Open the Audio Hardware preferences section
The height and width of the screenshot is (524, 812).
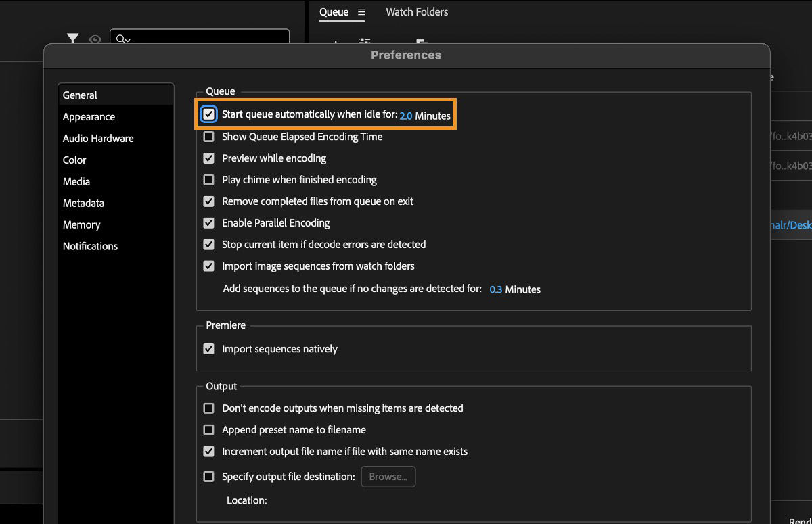[97, 138]
